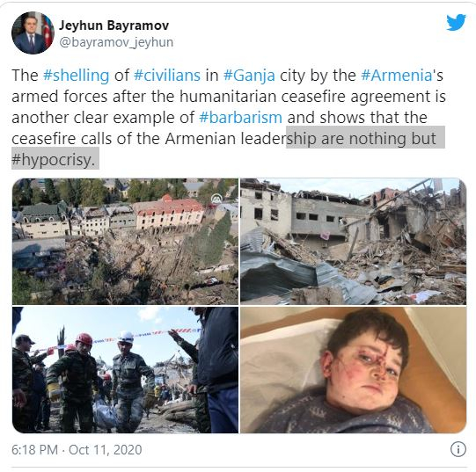
Task: Open the Jeyhun Bayramov display name
Action: click(114, 25)
